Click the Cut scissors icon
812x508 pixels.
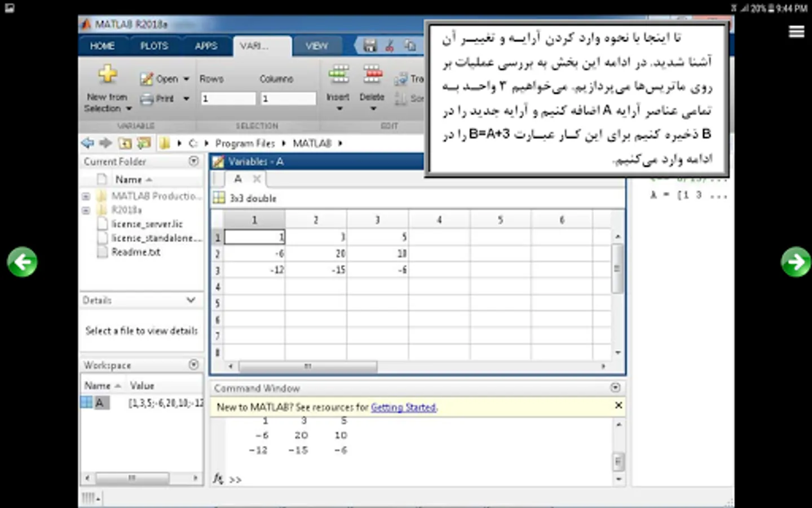coord(389,46)
